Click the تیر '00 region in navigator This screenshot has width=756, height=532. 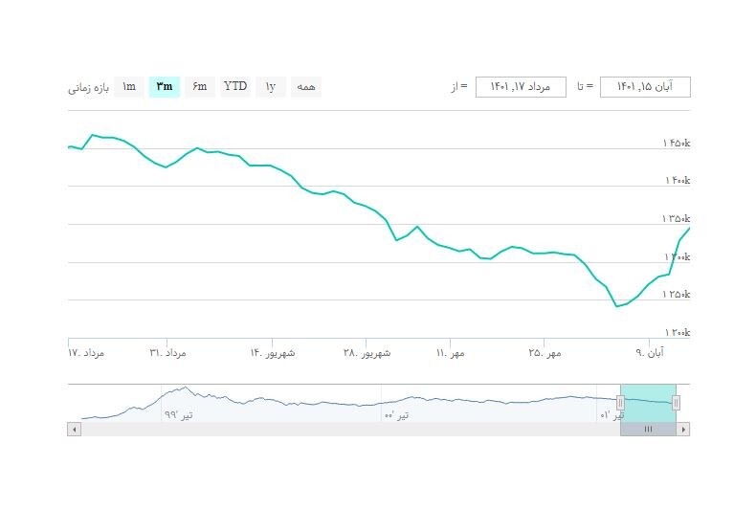[x=396, y=414]
